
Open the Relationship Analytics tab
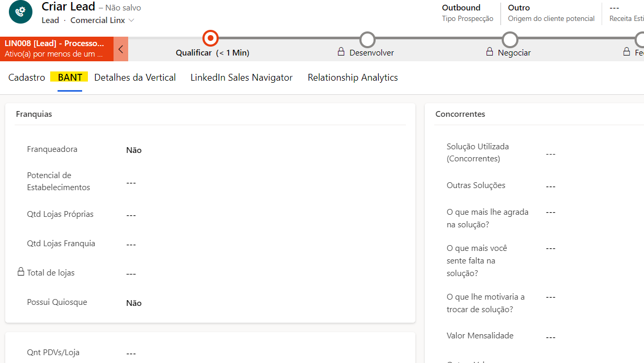(x=353, y=78)
